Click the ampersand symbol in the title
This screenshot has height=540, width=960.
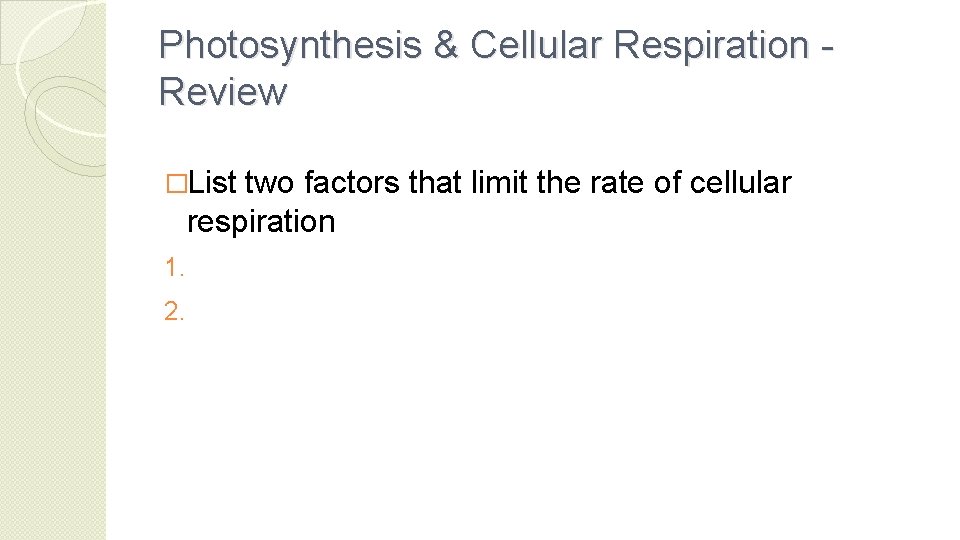coord(446,45)
